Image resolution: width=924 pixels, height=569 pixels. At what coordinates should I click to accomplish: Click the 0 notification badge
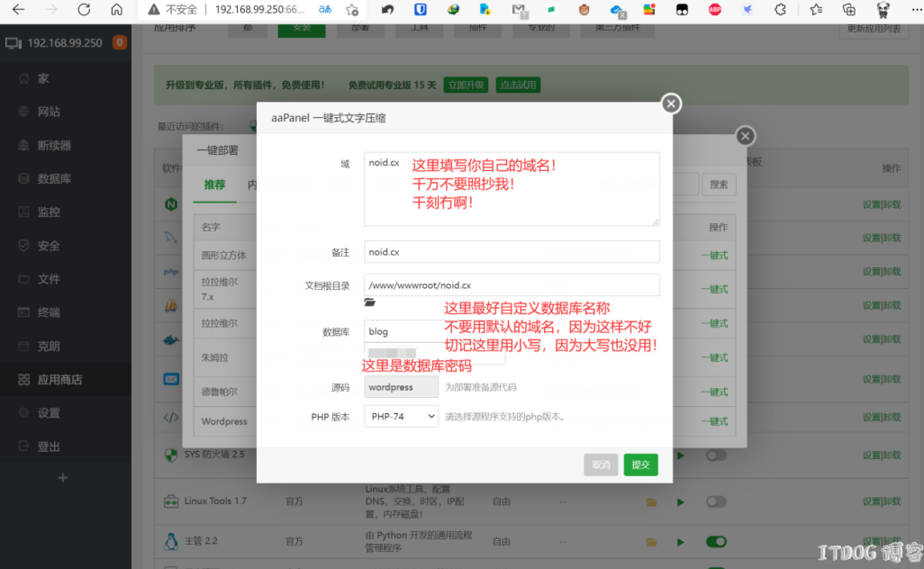tap(120, 42)
